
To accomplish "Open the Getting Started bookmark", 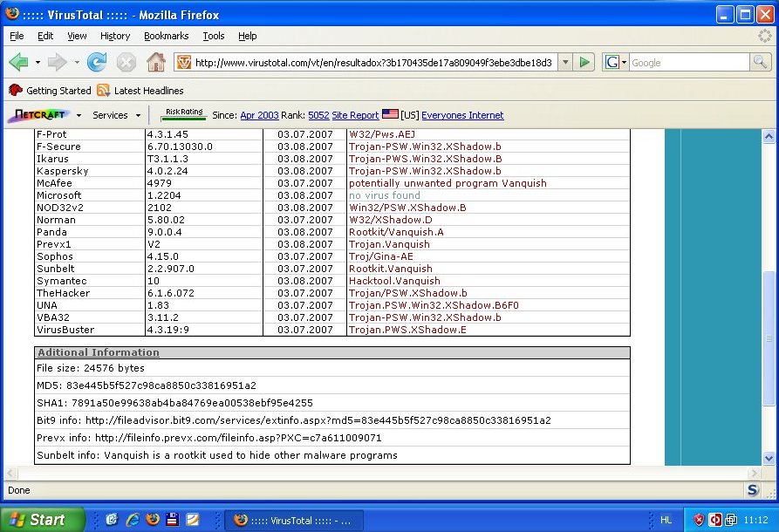I will [x=51, y=91].
